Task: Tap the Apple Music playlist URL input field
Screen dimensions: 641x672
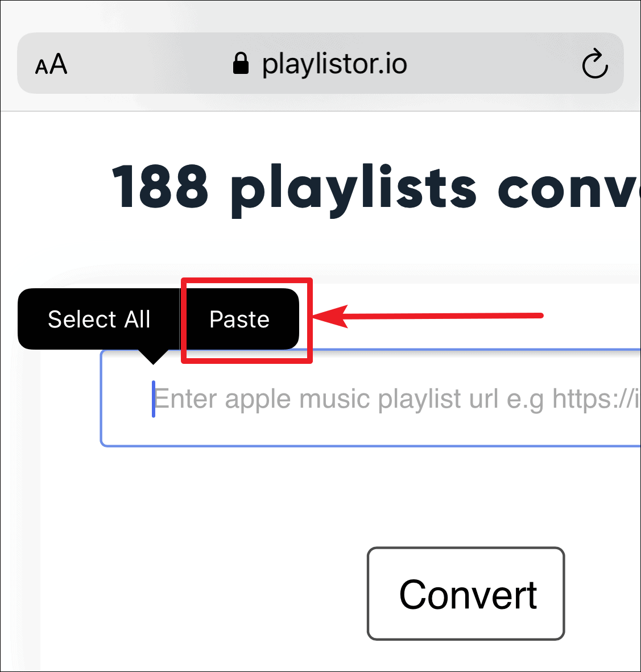Action: (x=370, y=398)
